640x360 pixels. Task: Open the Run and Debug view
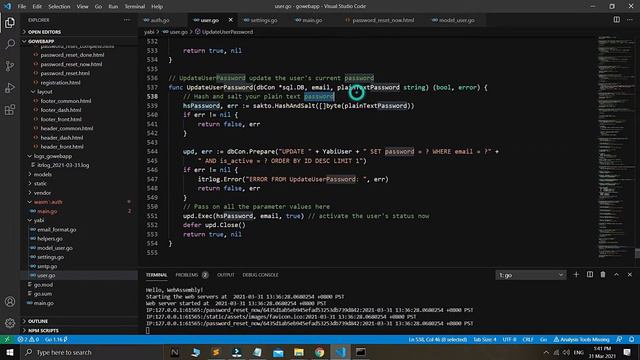pyautogui.click(x=10, y=88)
